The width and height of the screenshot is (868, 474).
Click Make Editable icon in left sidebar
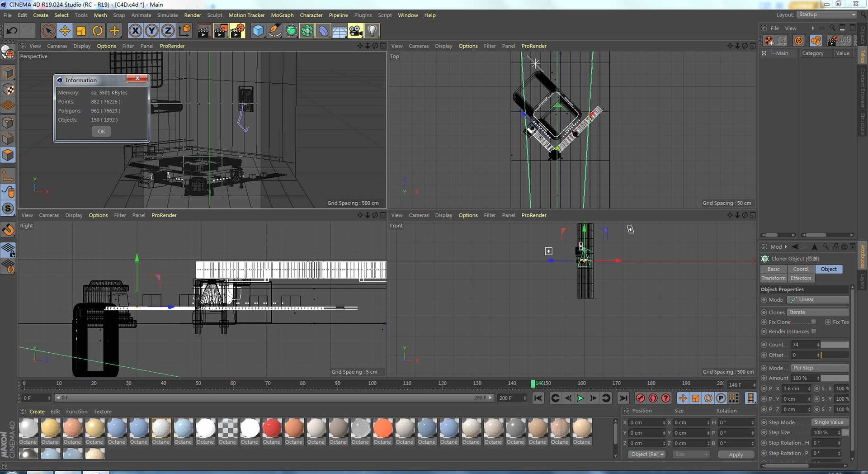8,53
